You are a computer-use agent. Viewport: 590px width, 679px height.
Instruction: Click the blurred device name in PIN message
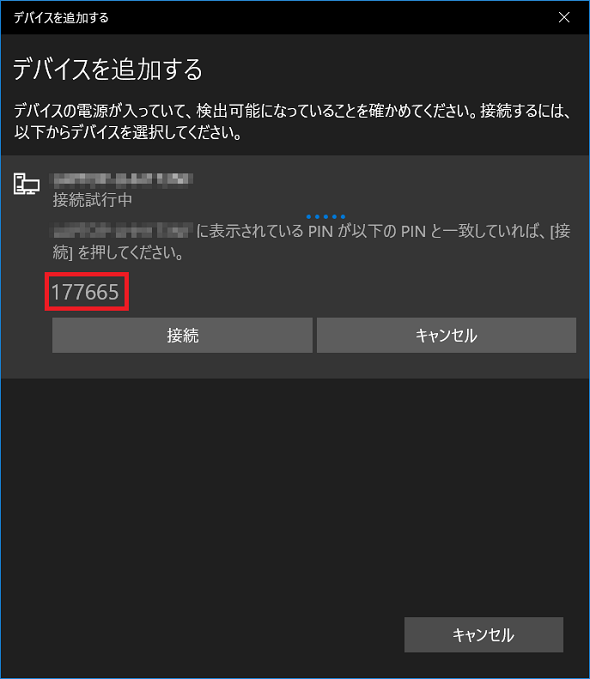122,230
